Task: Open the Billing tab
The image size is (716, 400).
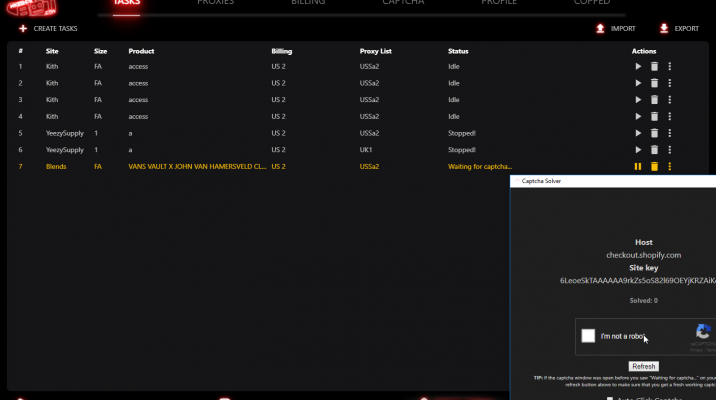Action: tap(308, 4)
